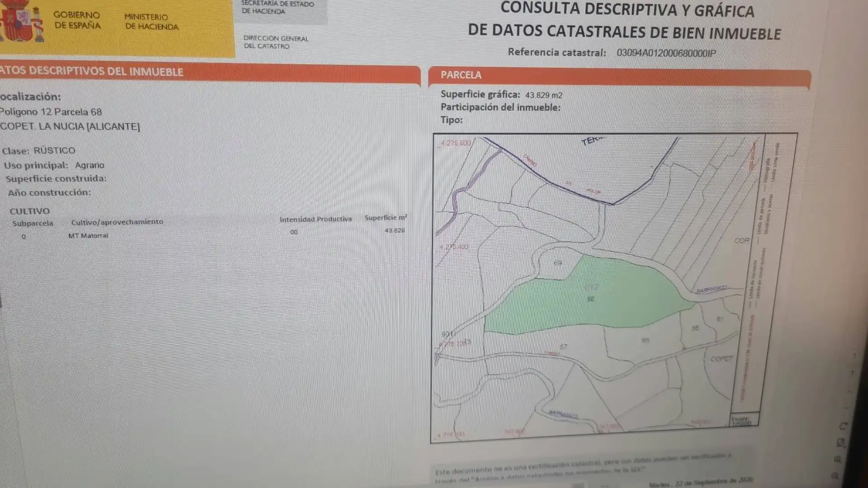Click the 'Año construcción:' label

49,192
